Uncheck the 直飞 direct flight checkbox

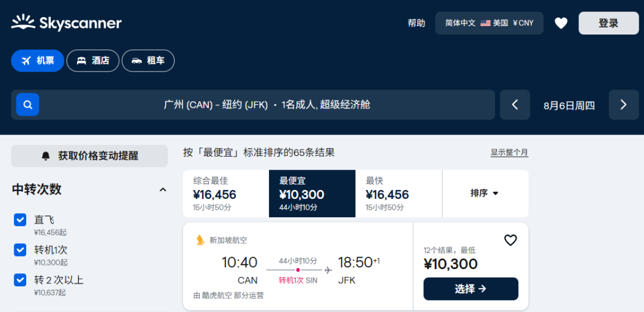pyautogui.click(x=20, y=220)
